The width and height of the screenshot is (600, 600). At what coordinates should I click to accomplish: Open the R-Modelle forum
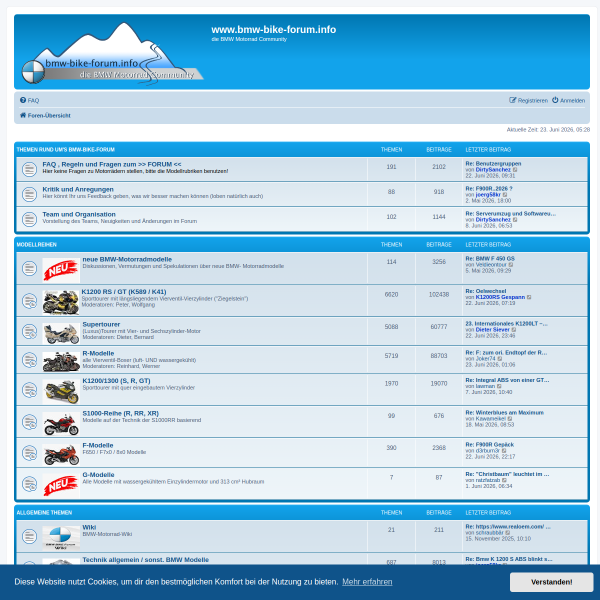pos(98,353)
